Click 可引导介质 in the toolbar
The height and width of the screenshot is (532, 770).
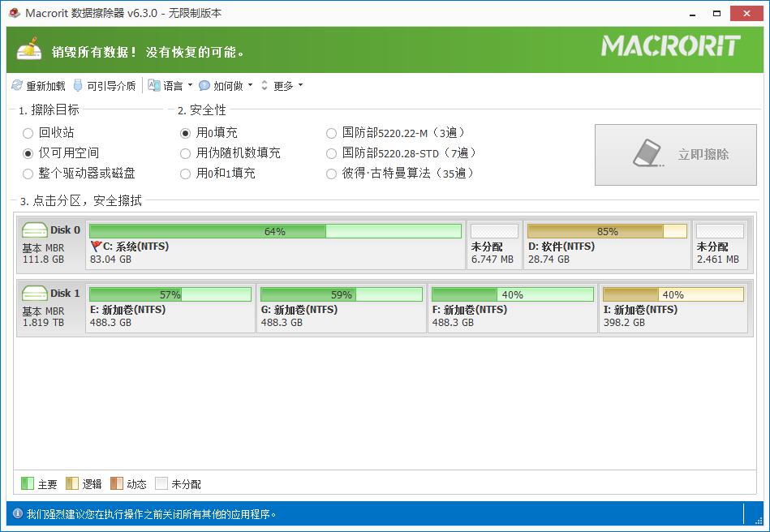pos(105,86)
